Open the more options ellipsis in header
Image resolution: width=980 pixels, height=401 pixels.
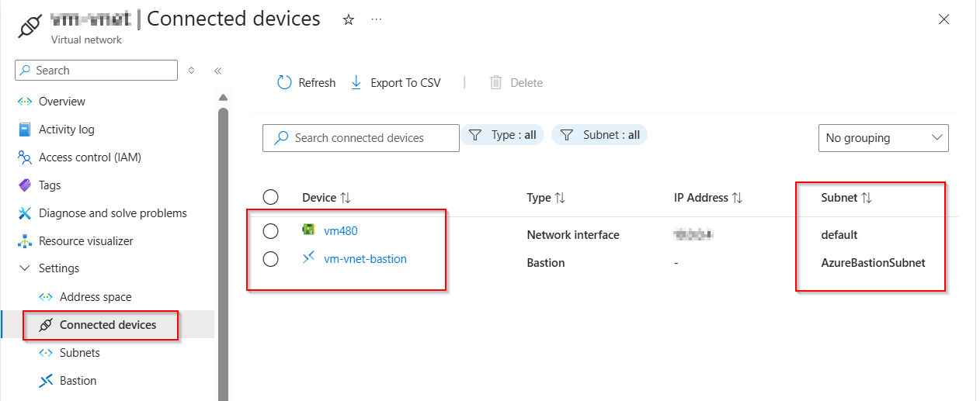click(x=377, y=20)
